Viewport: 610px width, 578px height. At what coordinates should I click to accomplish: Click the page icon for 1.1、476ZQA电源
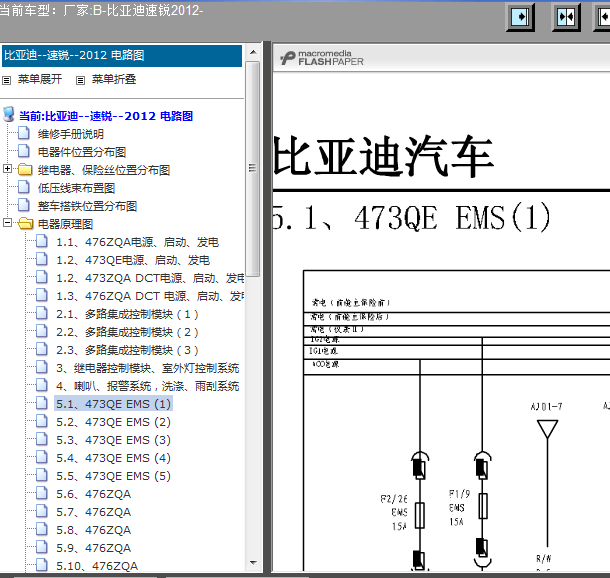pos(42,241)
